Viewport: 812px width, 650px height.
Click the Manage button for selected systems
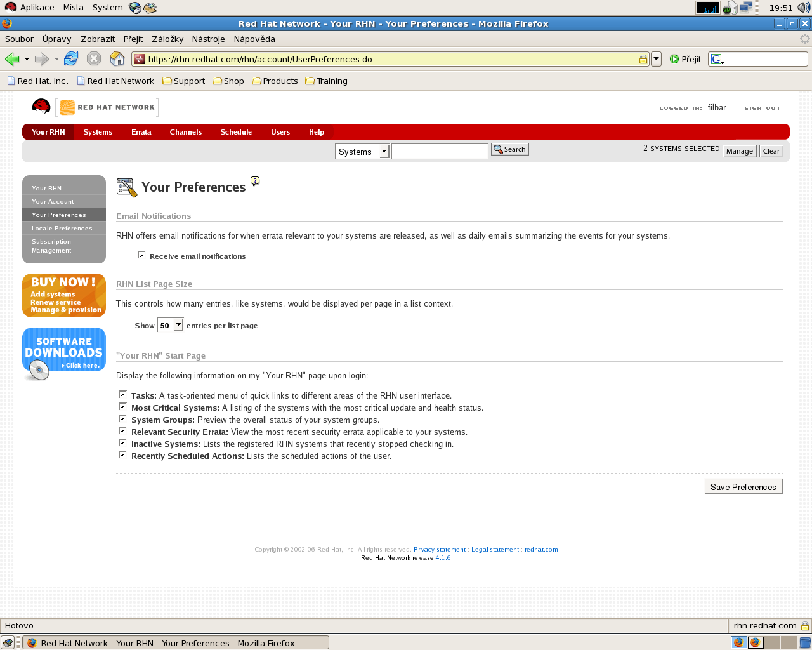(x=740, y=151)
